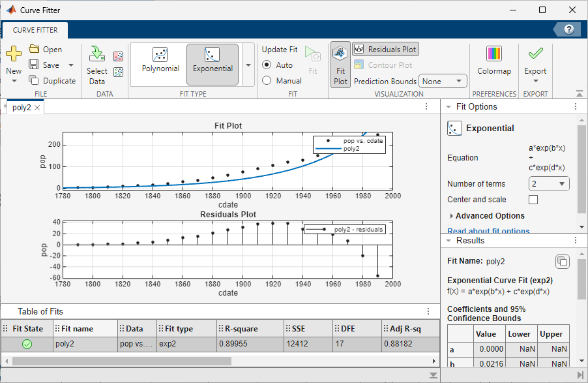Open the Number of terms dropdown
588x383 pixels.
[x=549, y=184]
